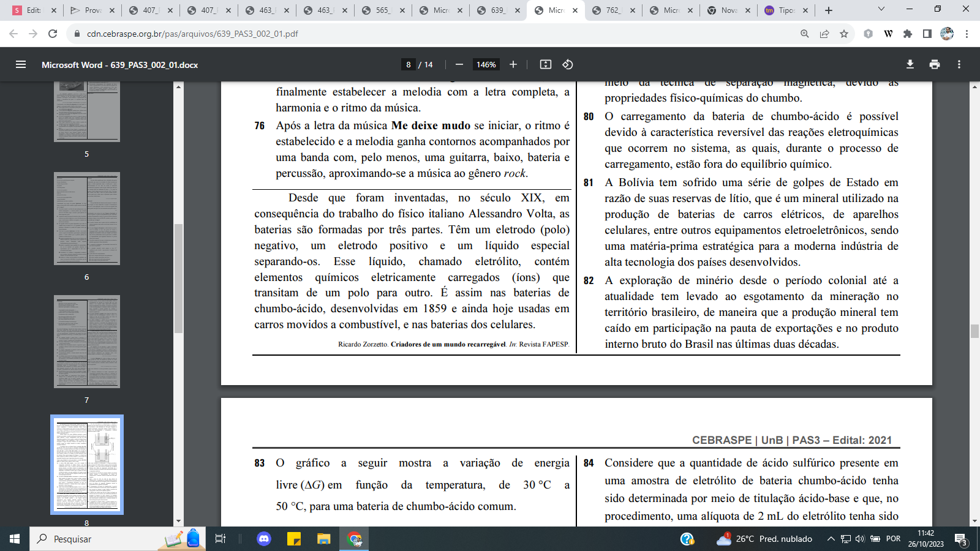The width and height of the screenshot is (980, 551).
Task: Open the Windows Start menu
Action: pos(15,539)
